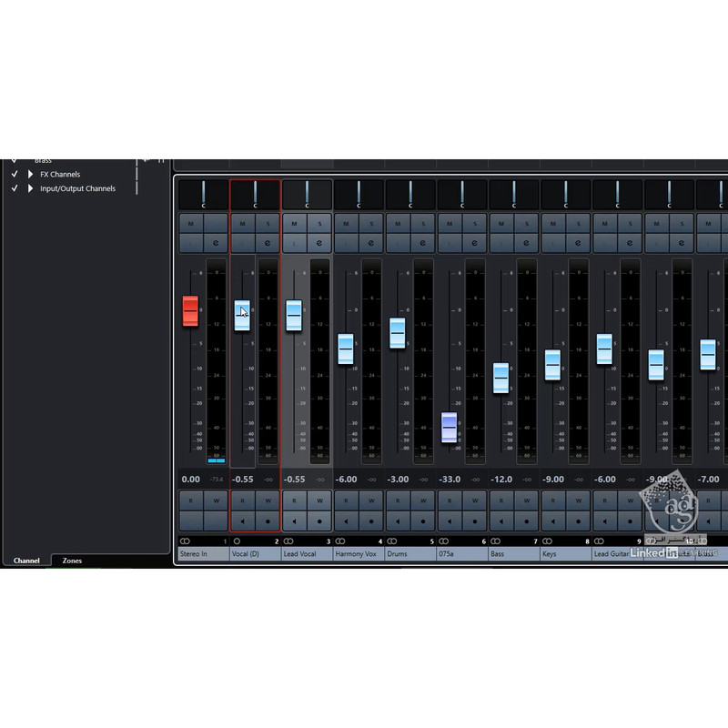Toggle visibility checkmark for FX Channels
This screenshot has height=728, width=728.
pyautogui.click(x=15, y=174)
